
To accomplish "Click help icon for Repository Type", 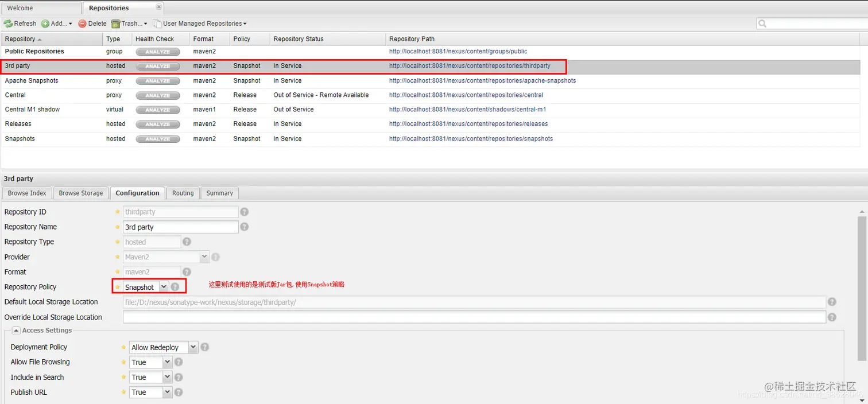I will [x=187, y=242].
